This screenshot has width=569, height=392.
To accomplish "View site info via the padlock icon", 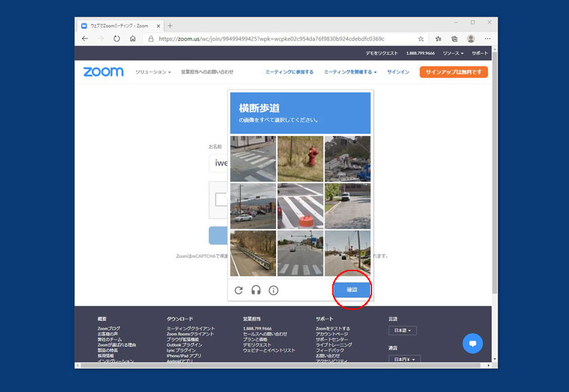I will coord(151,39).
